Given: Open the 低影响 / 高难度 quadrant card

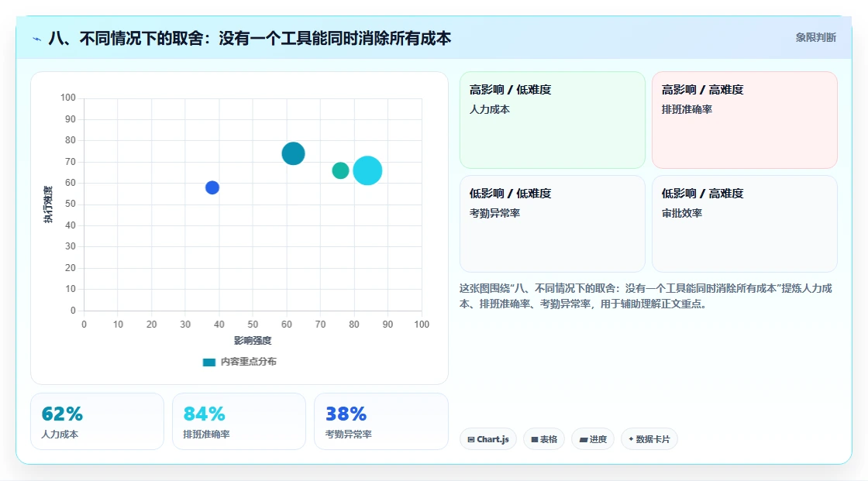Looking at the screenshot, I should click(745, 224).
